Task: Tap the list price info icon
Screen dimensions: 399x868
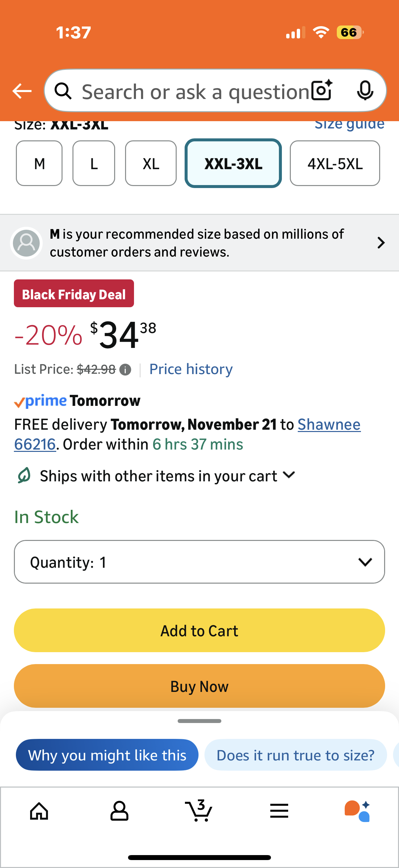Action: [x=125, y=370]
